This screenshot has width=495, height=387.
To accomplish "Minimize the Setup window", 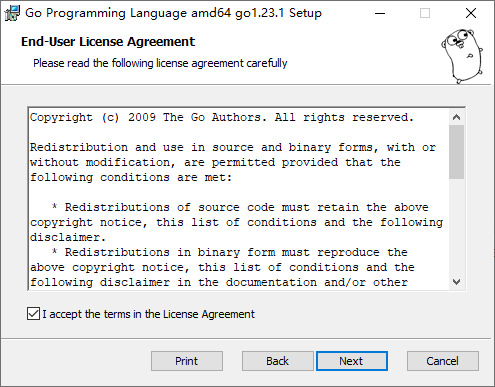I will tap(380, 13).
